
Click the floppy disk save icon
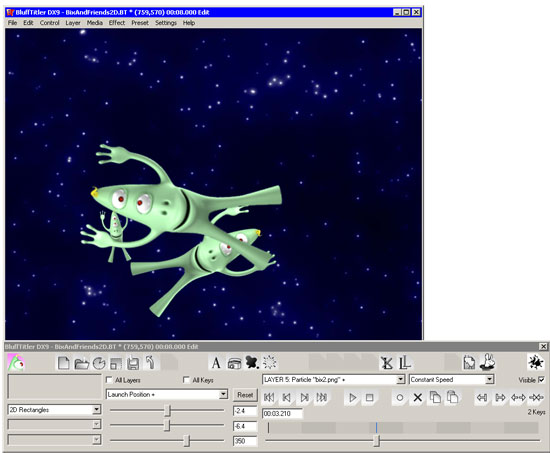(x=133, y=363)
